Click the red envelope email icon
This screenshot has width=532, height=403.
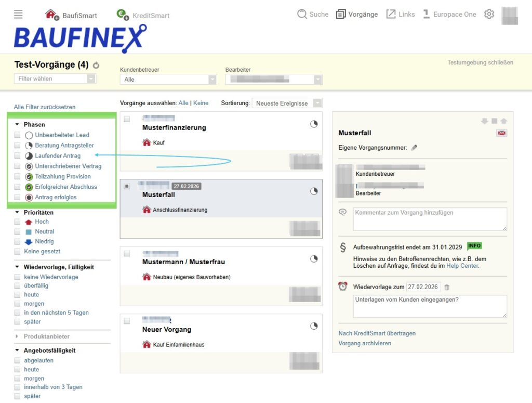(x=501, y=133)
